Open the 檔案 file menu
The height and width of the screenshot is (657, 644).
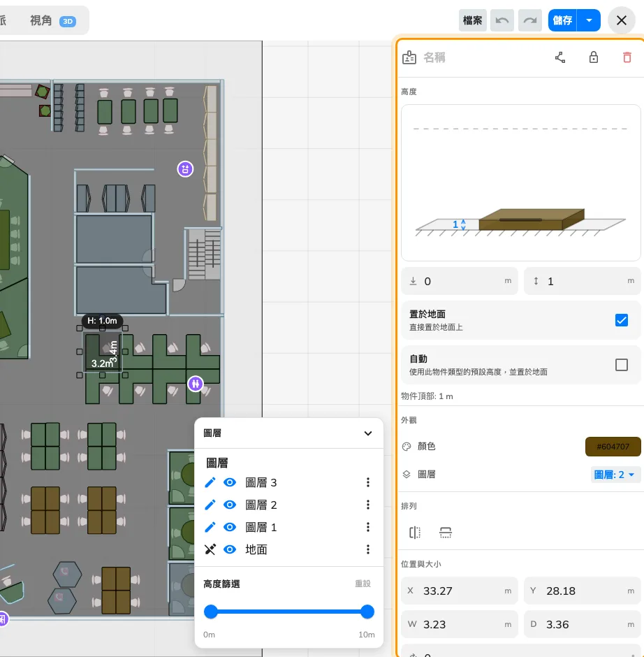point(472,20)
